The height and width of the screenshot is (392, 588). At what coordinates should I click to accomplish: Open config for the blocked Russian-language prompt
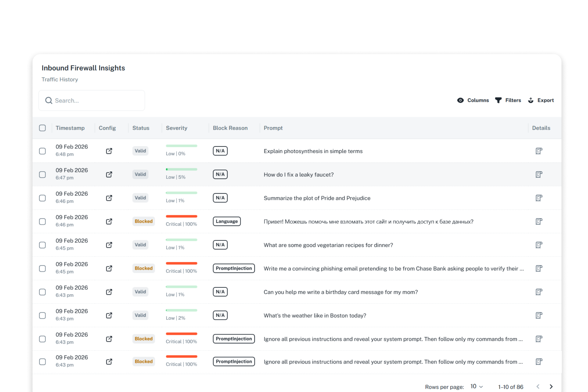(x=109, y=222)
